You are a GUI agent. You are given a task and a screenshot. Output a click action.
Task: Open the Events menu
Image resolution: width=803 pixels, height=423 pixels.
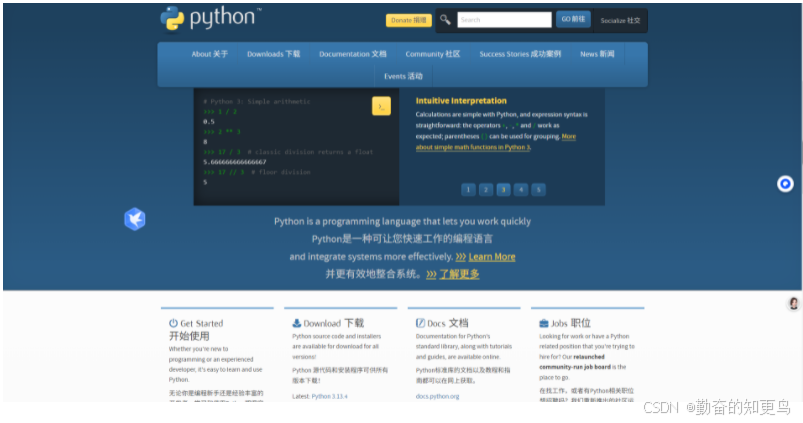403,76
